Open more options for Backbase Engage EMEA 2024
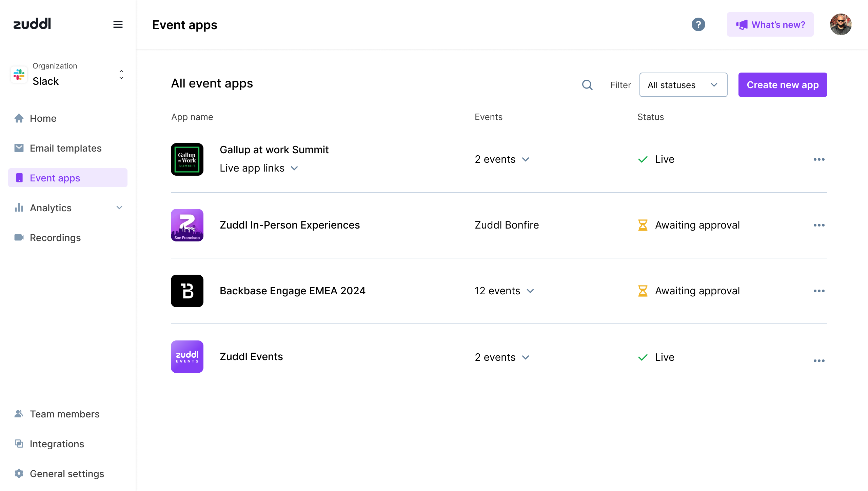The width and height of the screenshot is (868, 491). click(819, 291)
